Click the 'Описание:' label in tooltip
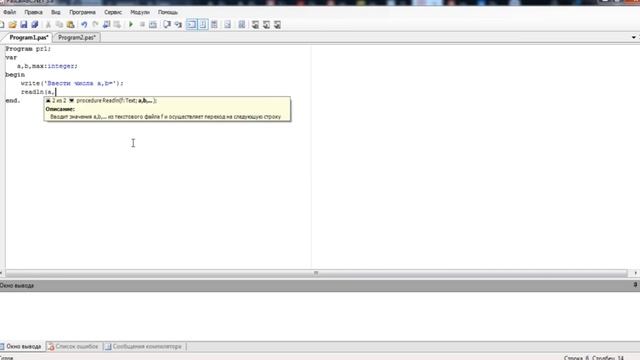Viewport: 640px width, 360px height. [60, 109]
